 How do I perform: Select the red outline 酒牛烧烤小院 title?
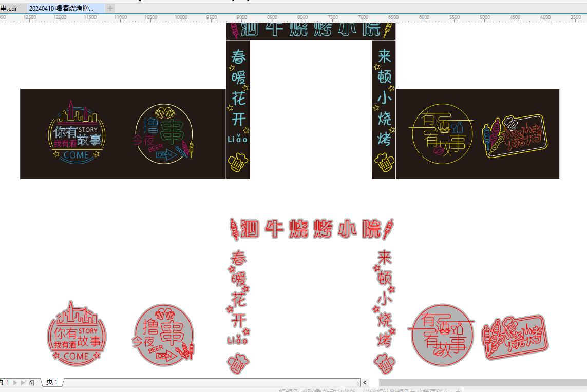tap(311, 229)
